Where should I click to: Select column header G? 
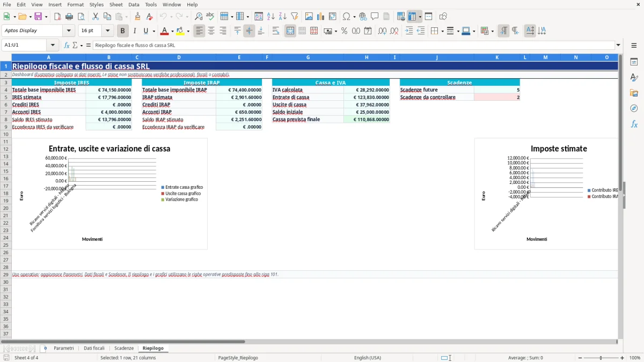pyautogui.click(x=308, y=57)
